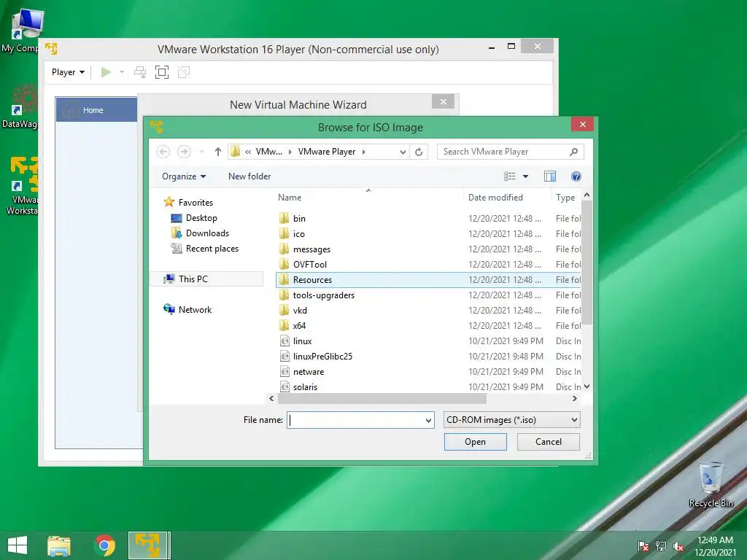Click the vertical scrollbar down arrow
Screen dimensions: 747x560
click(x=587, y=386)
